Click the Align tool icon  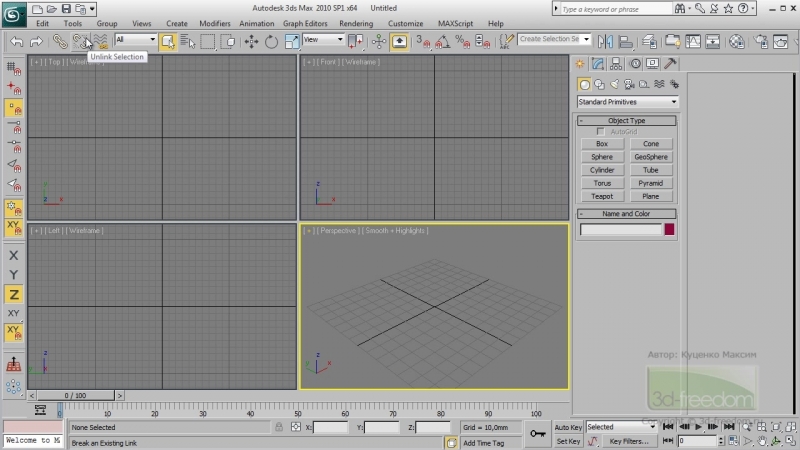(626, 41)
